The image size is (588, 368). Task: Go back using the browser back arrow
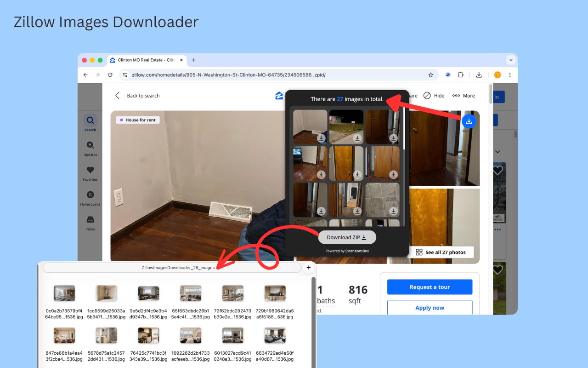click(85, 75)
